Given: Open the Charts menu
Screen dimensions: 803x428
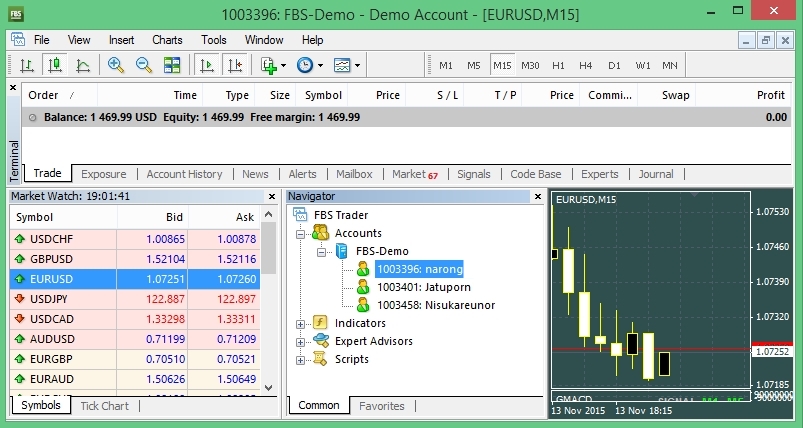Looking at the screenshot, I should pos(167,40).
